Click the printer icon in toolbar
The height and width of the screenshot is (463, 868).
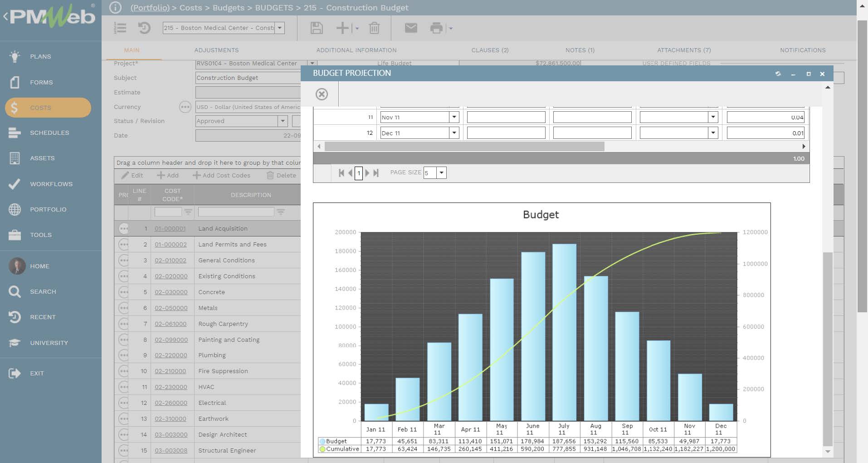point(436,28)
